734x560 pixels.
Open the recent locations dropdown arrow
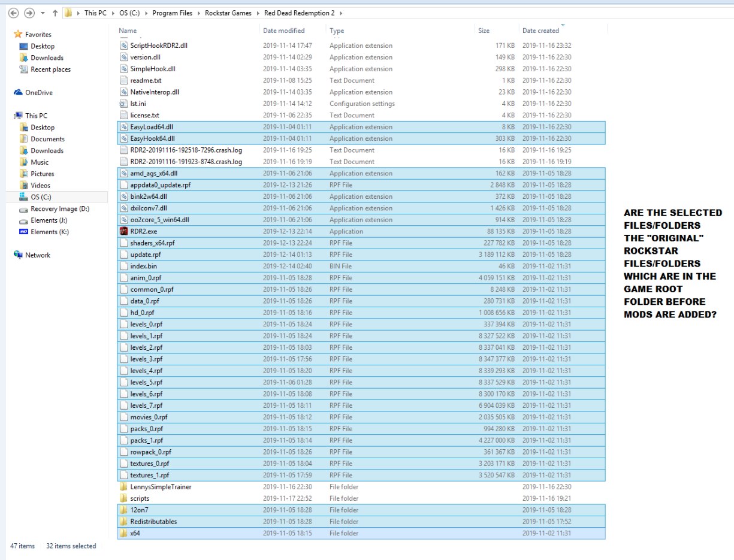(x=43, y=13)
